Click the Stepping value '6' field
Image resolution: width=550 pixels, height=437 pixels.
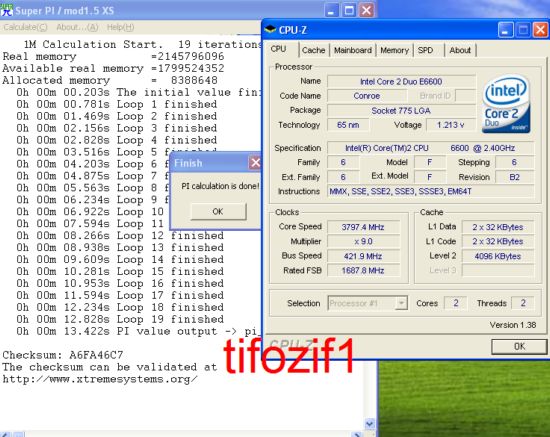point(515,162)
